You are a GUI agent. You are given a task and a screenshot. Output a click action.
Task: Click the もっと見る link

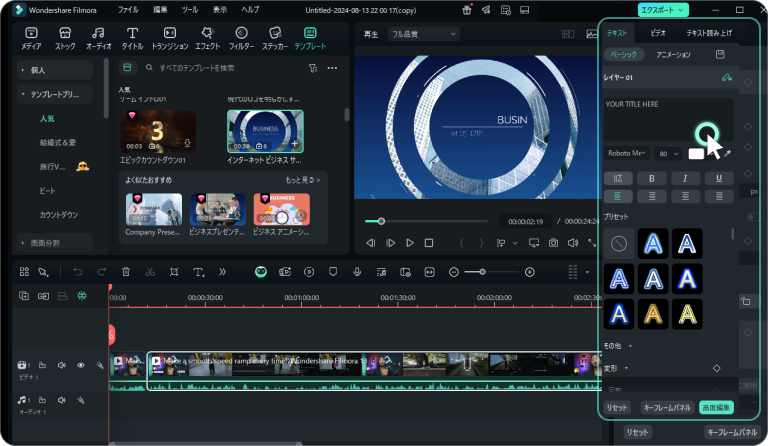303,180
